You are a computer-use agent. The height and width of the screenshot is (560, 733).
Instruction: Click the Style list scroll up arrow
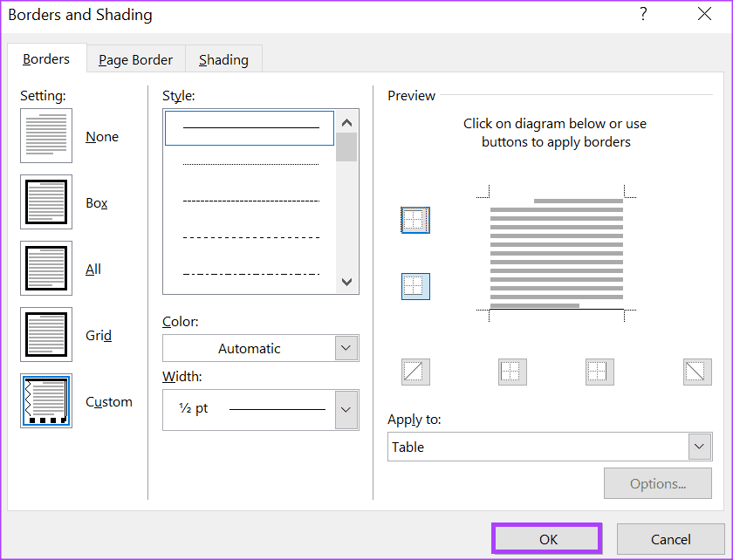[347, 123]
